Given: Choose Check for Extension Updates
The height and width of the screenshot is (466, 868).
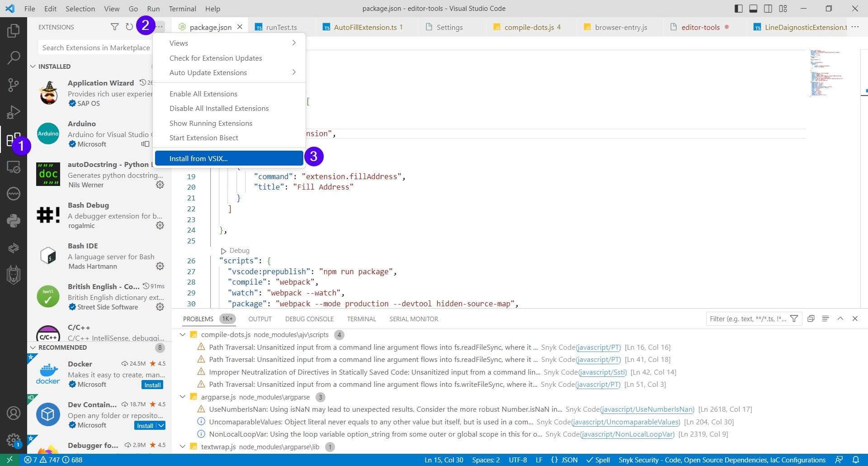Looking at the screenshot, I should click(229, 58).
